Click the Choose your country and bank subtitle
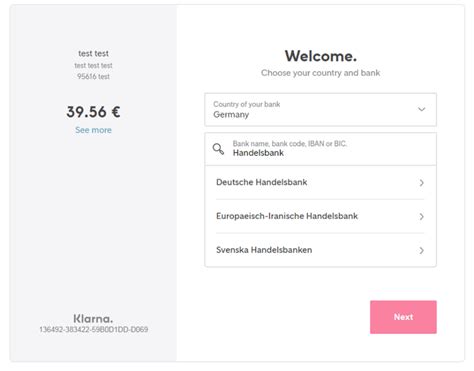Viewport: 474px width, 371px height. pos(320,73)
